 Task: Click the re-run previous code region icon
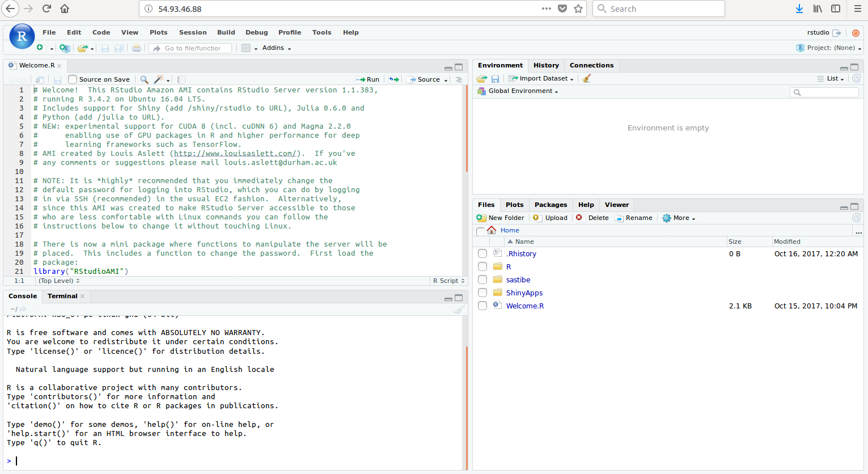click(x=394, y=79)
